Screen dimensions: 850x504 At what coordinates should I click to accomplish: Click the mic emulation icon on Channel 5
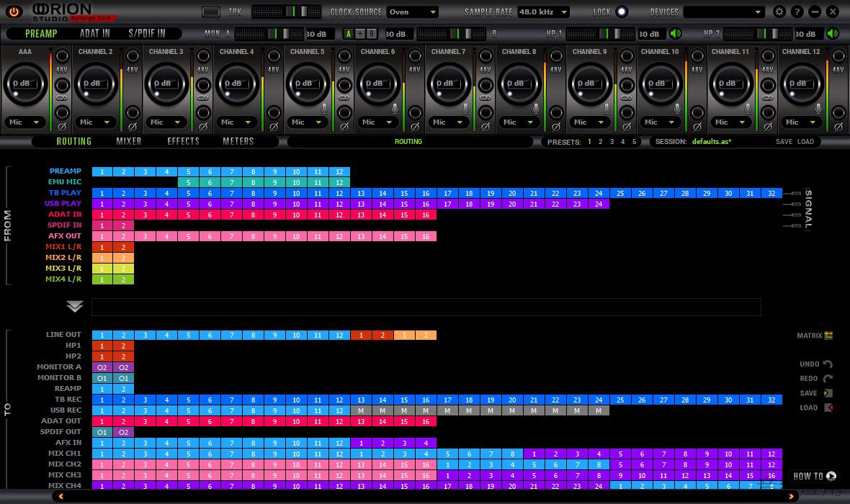pos(324,109)
